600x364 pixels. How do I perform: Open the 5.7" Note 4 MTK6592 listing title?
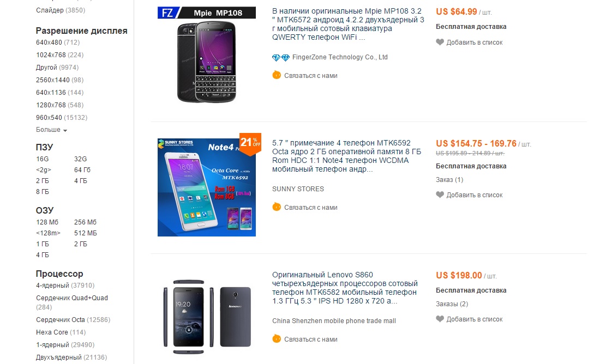click(347, 156)
